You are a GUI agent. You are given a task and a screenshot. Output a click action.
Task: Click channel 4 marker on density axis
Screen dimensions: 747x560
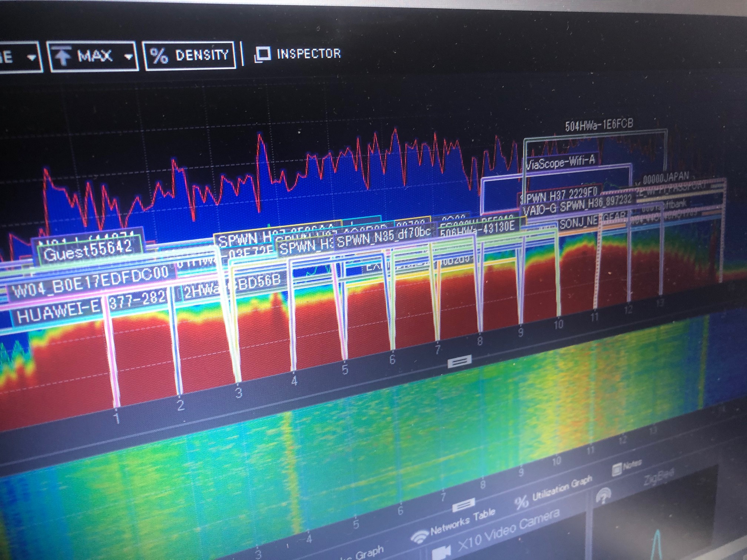(294, 380)
